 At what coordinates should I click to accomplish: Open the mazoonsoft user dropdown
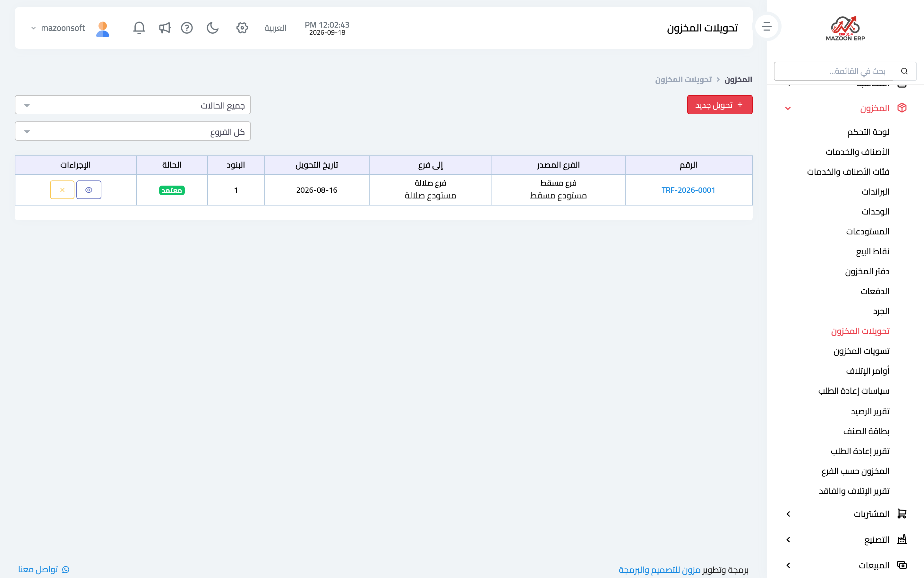tap(58, 28)
